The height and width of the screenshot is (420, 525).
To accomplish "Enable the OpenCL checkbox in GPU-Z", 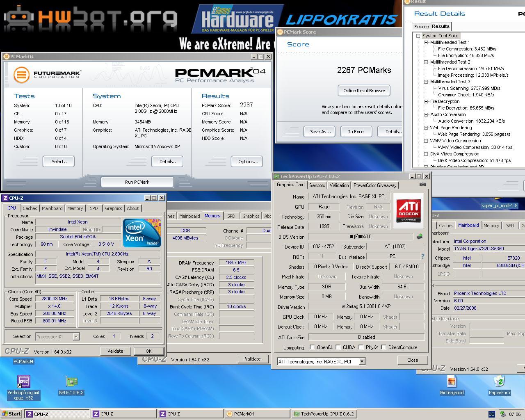I will point(313,347).
